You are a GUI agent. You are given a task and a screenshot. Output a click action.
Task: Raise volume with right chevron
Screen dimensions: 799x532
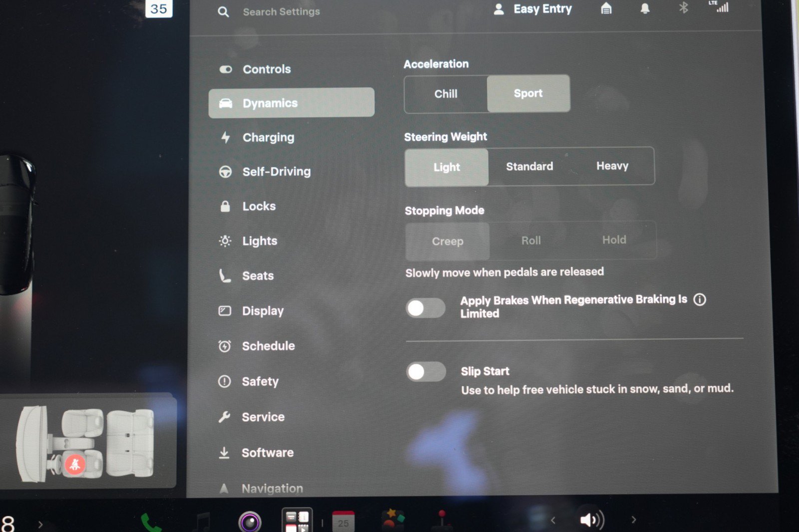(634, 520)
